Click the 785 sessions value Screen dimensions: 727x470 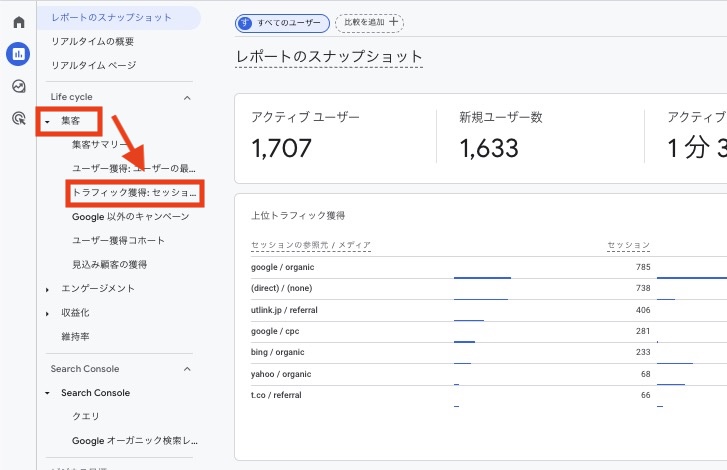coord(643,267)
